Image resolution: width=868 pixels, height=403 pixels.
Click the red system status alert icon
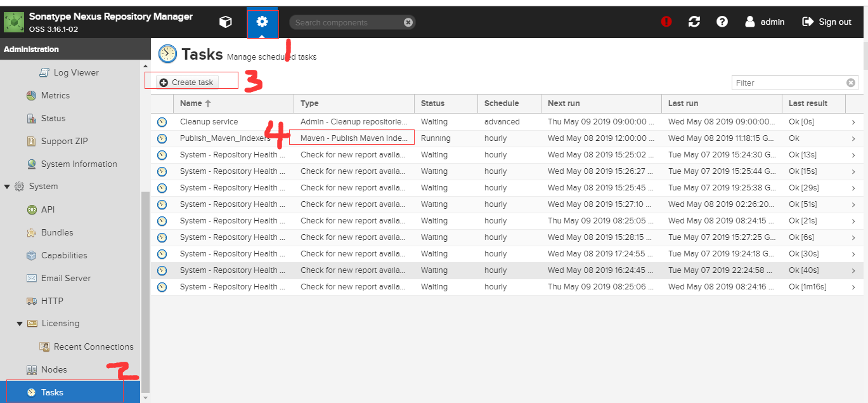point(666,22)
